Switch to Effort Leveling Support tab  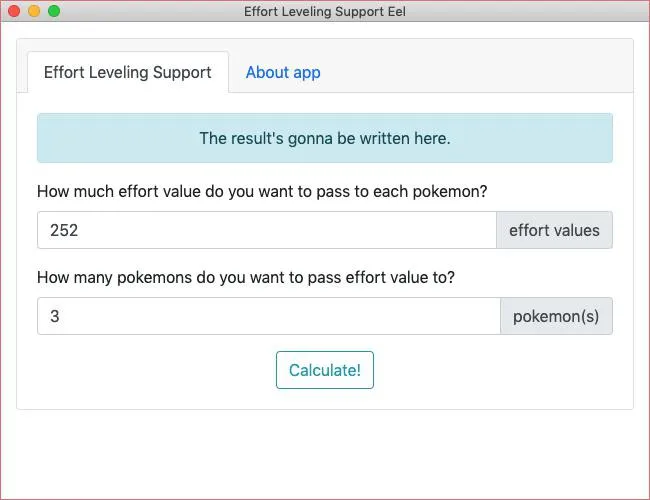(128, 72)
